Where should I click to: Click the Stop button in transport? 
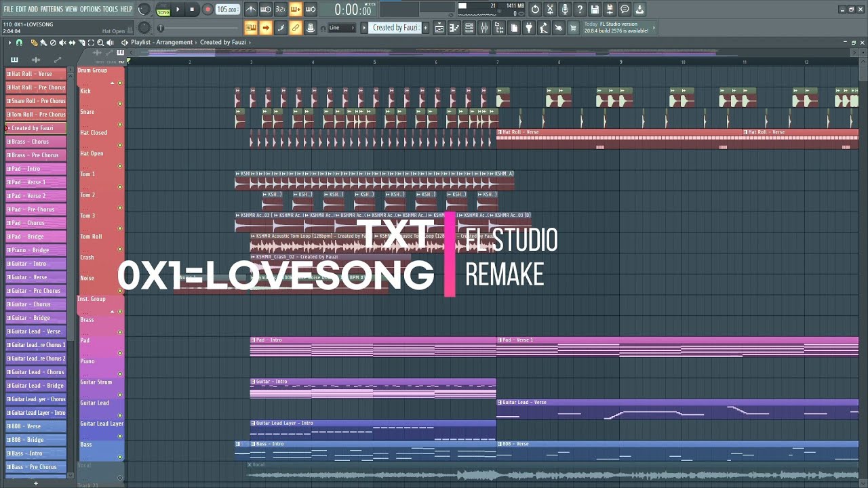coord(192,9)
